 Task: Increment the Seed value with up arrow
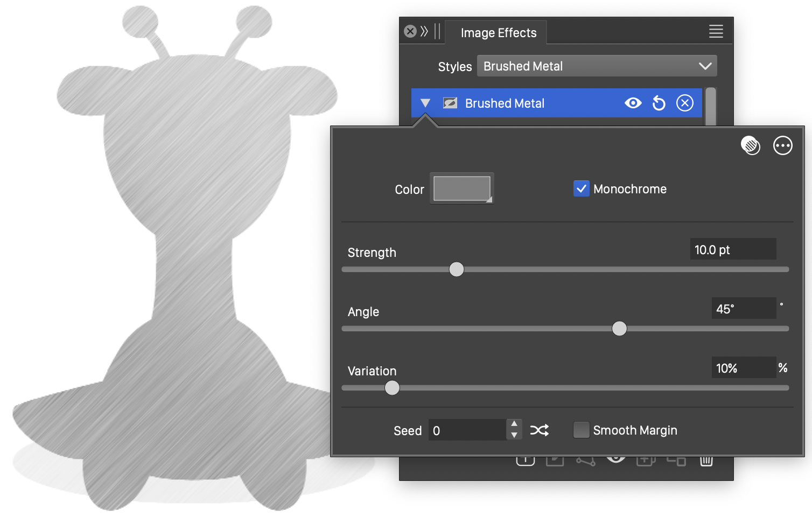(x=514, y=424)
